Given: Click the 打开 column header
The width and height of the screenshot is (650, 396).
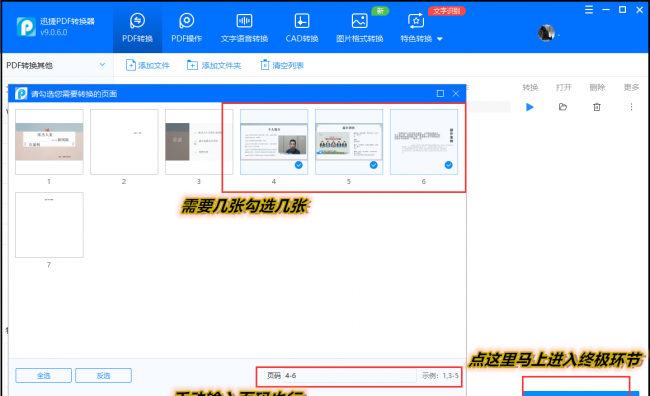Looking at the screenshot, I should (563, 87).
